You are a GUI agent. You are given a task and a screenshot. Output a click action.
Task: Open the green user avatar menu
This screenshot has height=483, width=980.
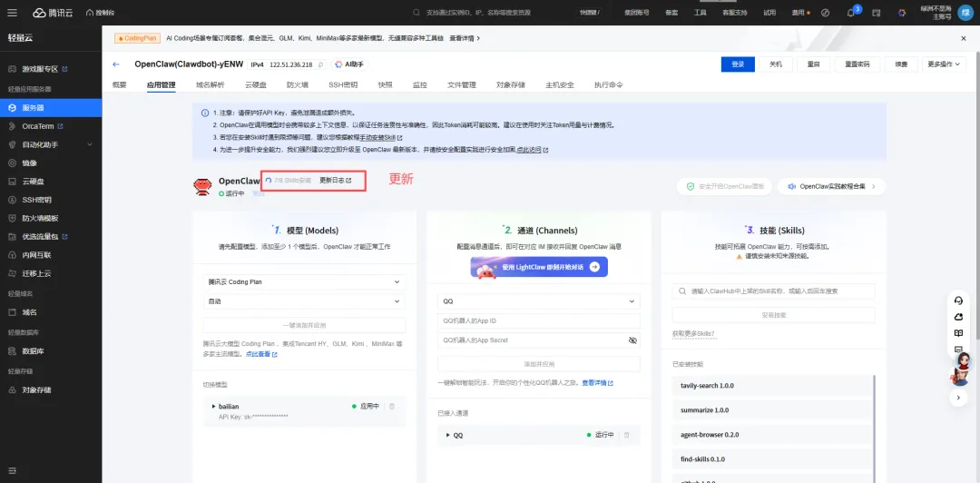coord(966,13)
